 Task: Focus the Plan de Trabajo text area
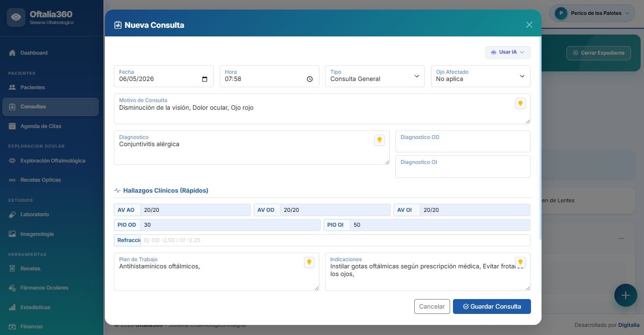pos(216,272)
